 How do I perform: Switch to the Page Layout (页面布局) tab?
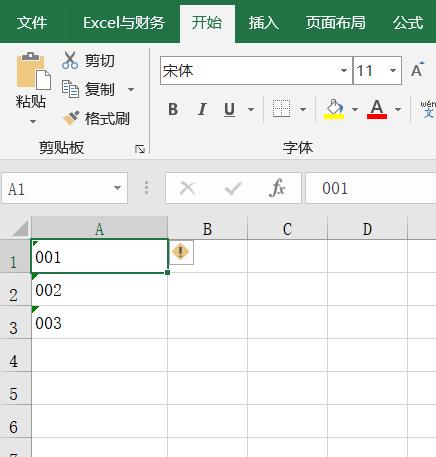[x=336, y=23]
